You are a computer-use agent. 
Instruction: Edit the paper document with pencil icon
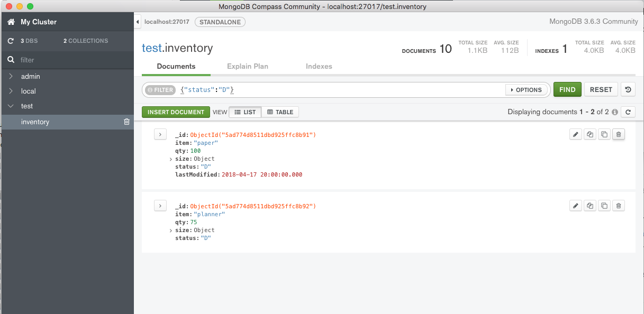576,134
